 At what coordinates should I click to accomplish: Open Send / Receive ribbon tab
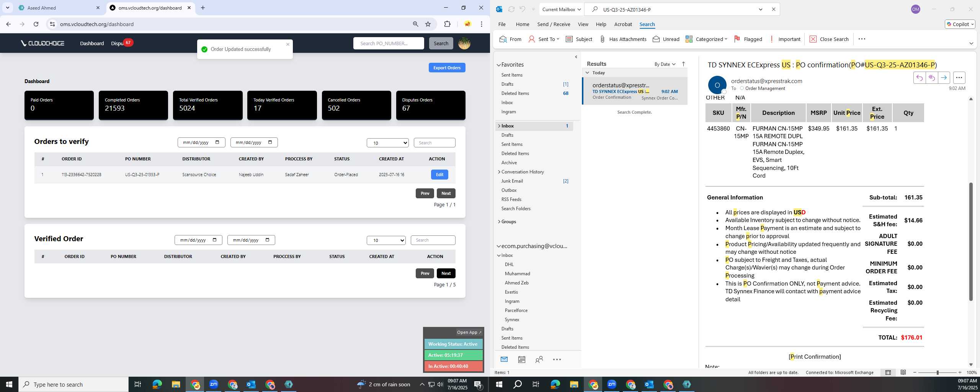[554, 24]
